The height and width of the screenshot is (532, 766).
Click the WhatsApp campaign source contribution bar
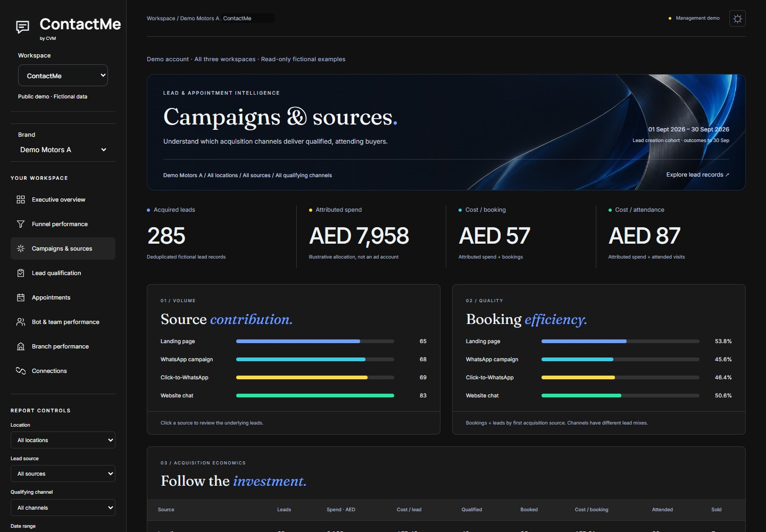pos(315,359)
